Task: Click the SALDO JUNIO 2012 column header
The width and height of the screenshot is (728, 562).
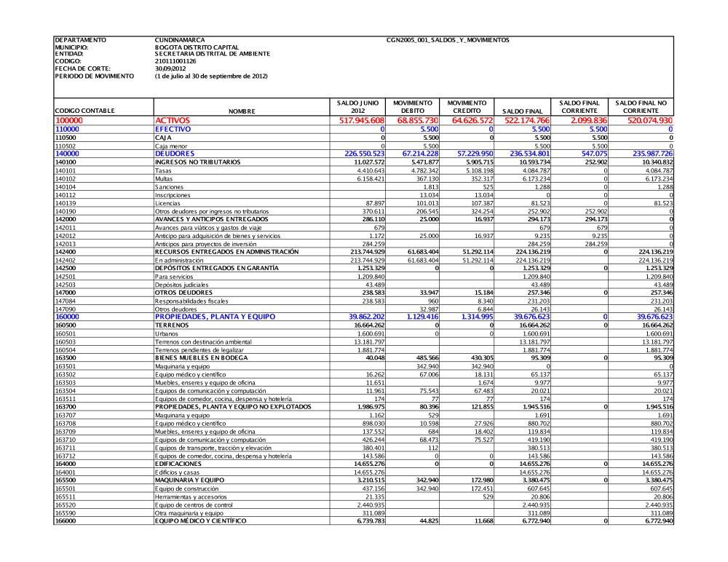Action: [357, 106]
